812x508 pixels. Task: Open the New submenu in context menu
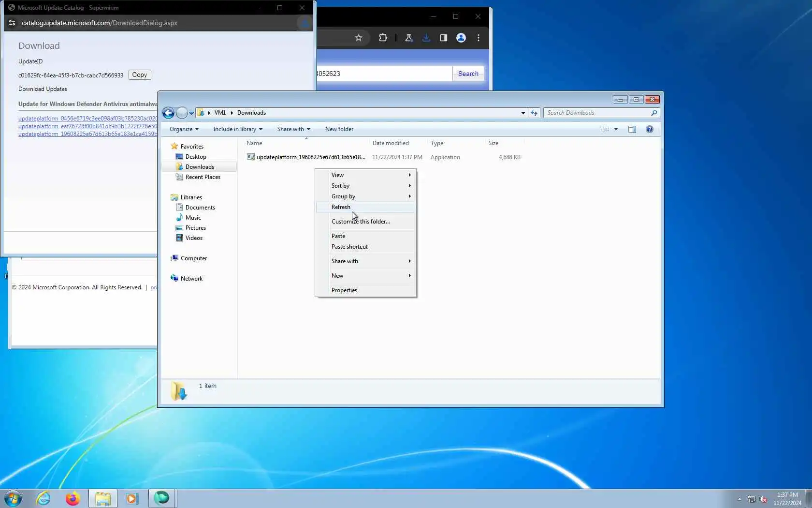366,276
